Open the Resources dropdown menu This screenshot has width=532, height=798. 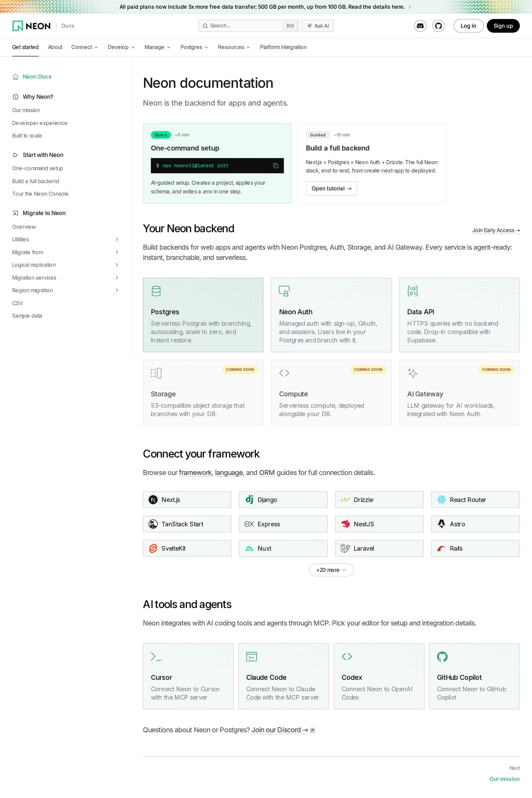234,47
